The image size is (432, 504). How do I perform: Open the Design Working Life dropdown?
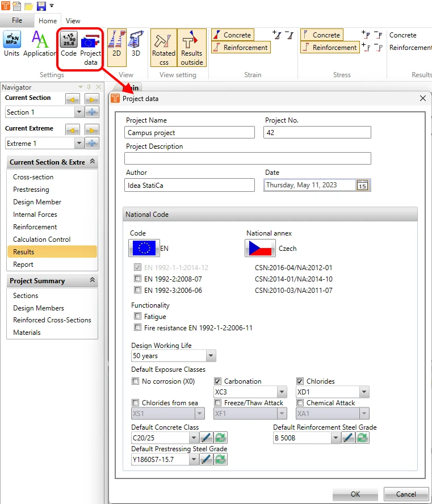pos(211,356)
